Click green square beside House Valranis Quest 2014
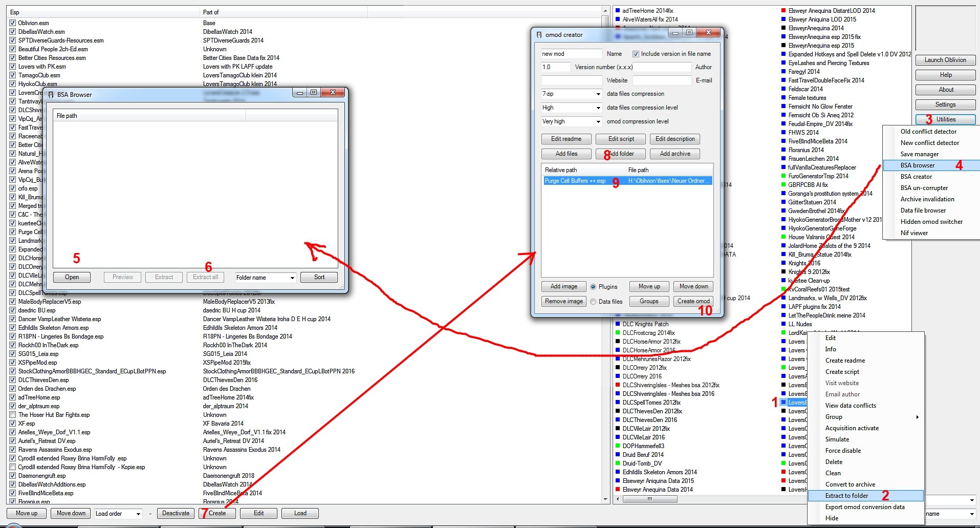 [x=783, y=237]
